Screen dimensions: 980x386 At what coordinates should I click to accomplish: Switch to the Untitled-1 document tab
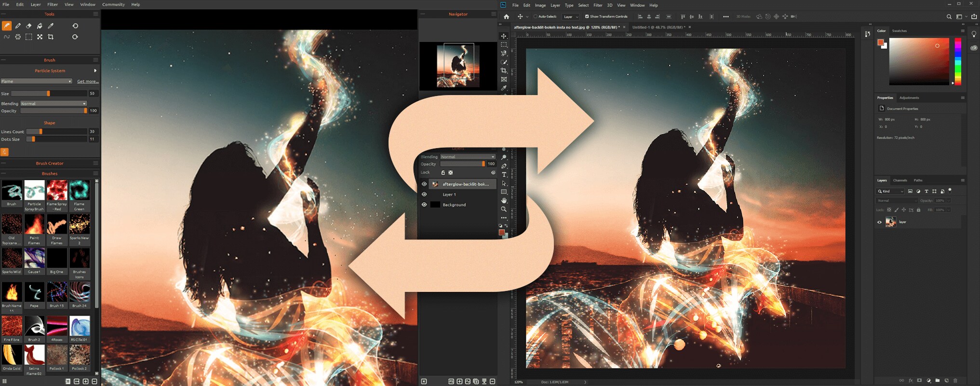click(658, 27)
